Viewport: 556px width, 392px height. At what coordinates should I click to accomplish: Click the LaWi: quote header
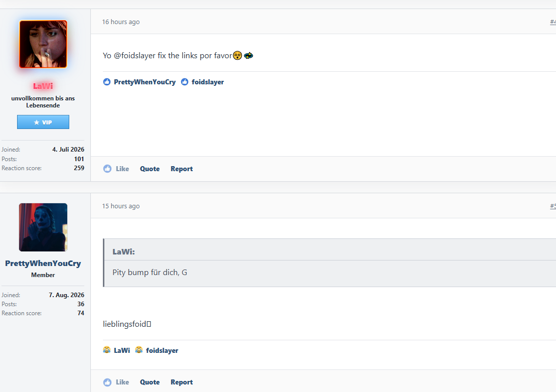point(123,252)
